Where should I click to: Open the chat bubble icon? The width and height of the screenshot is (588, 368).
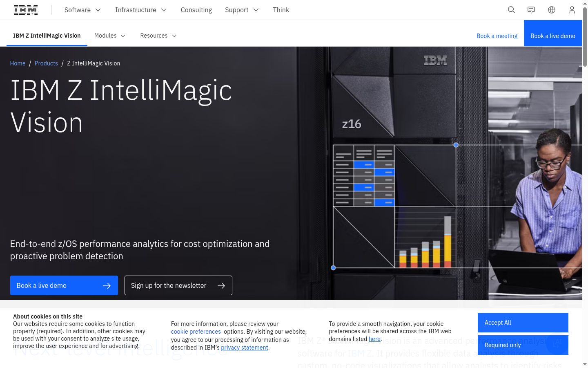point(531,10)
